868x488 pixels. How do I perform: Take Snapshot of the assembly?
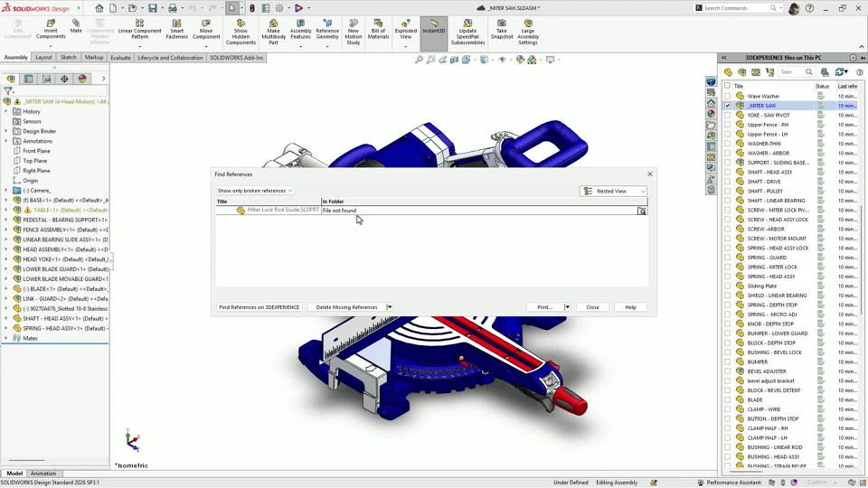pyautogui.click(x=502, y=29)
